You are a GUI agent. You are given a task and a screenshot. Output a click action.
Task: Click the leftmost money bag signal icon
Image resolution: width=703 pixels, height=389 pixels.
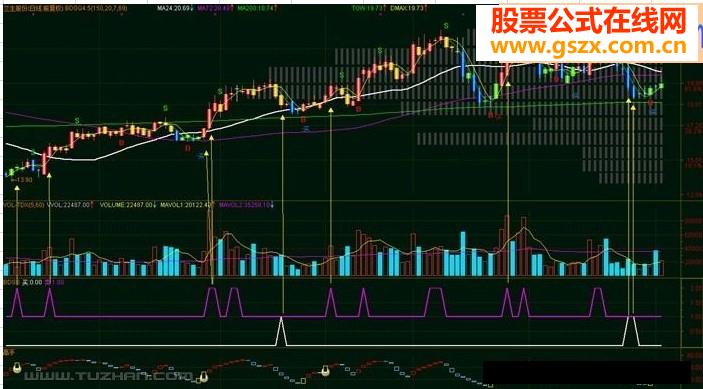pos(17,368)
